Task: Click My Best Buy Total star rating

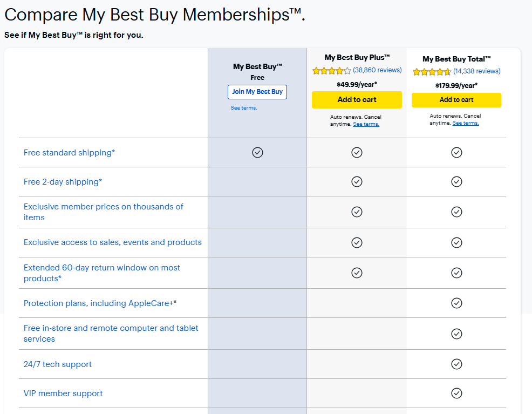Action: tap(432, 72)
